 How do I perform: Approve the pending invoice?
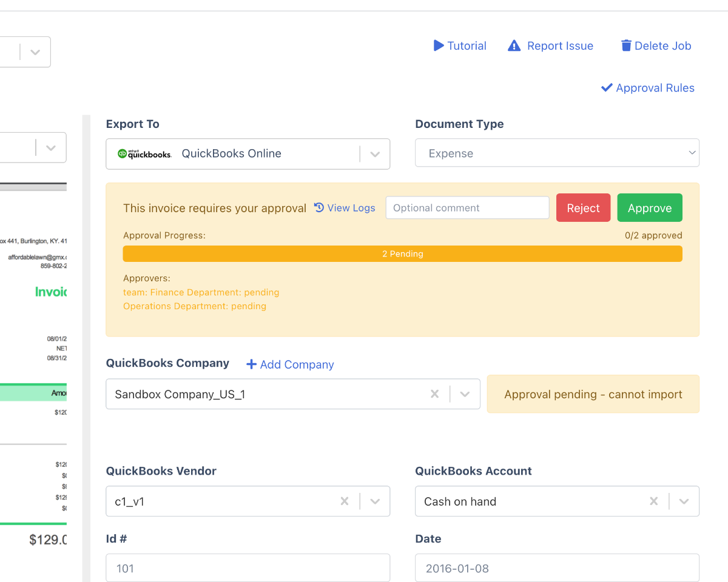pos(649,207)
